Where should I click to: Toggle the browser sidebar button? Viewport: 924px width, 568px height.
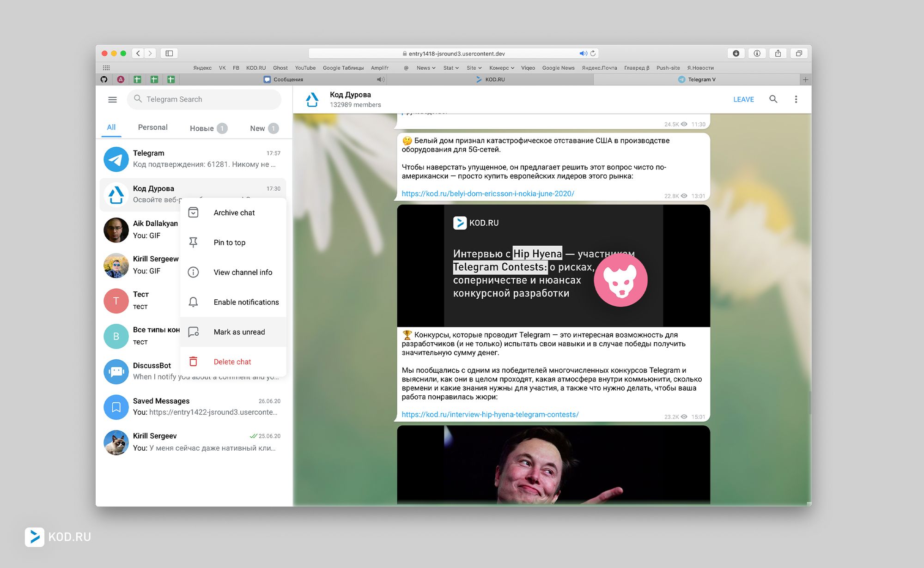169,54
